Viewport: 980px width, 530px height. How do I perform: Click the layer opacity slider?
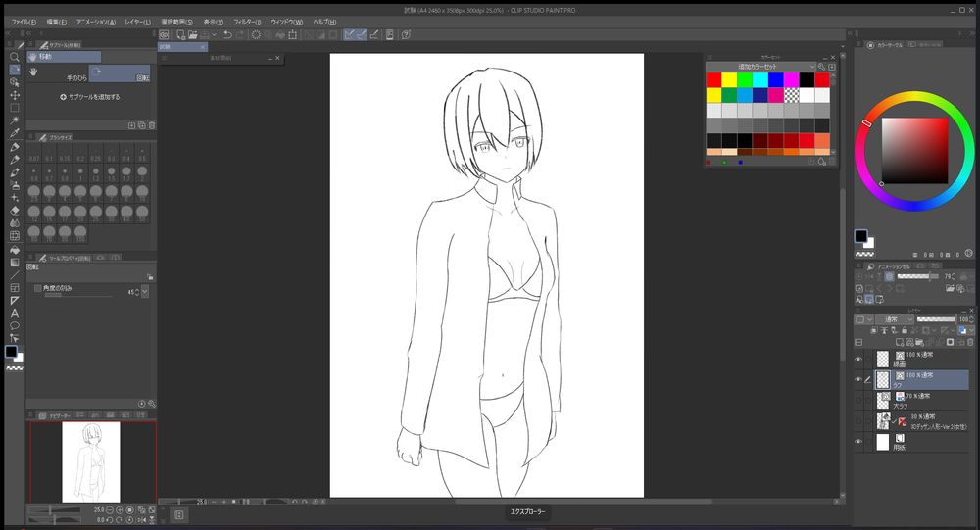(x=936, y=319)
